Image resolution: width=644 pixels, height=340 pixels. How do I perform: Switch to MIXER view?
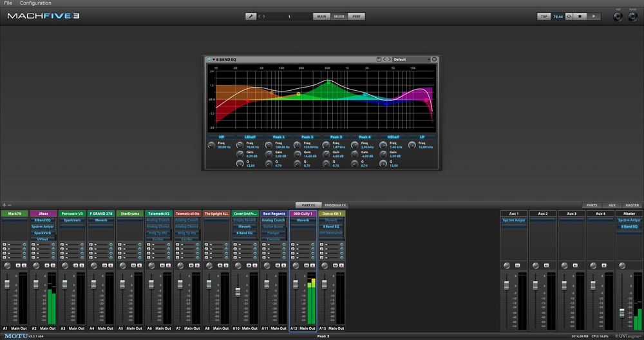[339, 17]
